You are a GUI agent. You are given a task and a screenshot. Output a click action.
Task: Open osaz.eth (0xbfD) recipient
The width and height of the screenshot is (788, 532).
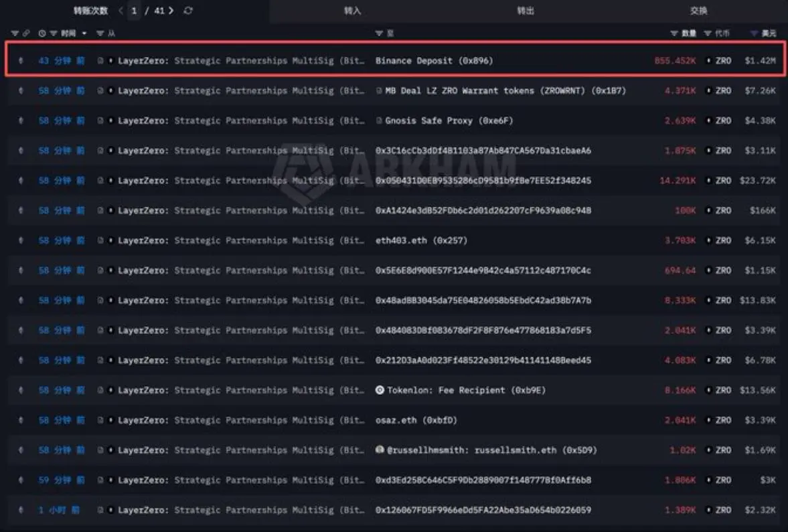416,420
